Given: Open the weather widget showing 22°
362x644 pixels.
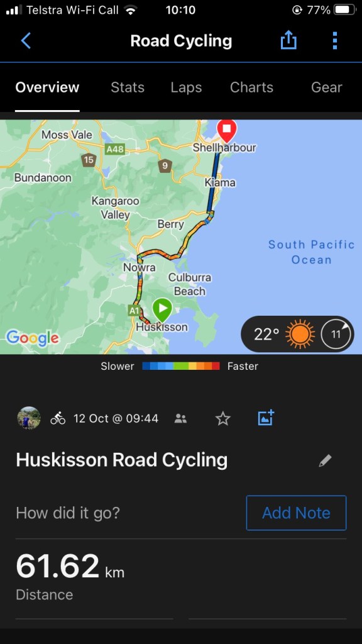Looking at the screenshot, I should (297, 334).
